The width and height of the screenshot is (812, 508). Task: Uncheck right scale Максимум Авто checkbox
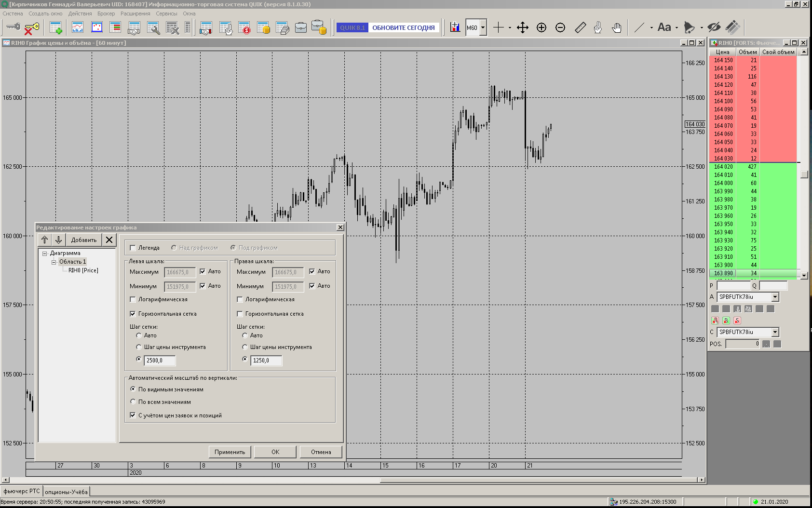pos(312,271)
